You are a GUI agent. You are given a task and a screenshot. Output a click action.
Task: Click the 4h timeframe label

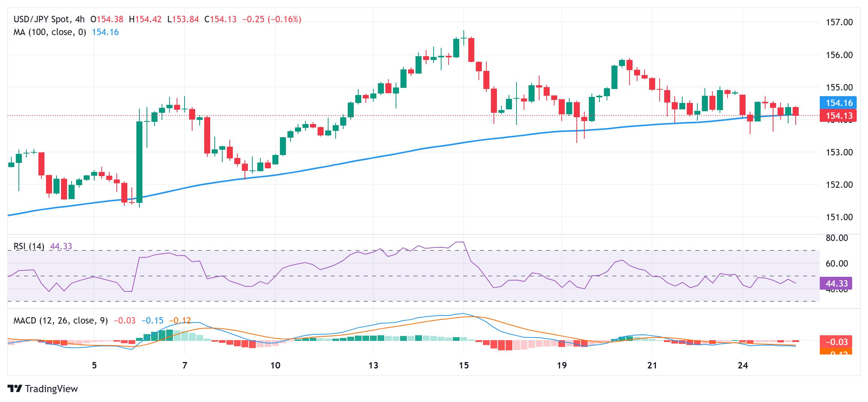79,19
